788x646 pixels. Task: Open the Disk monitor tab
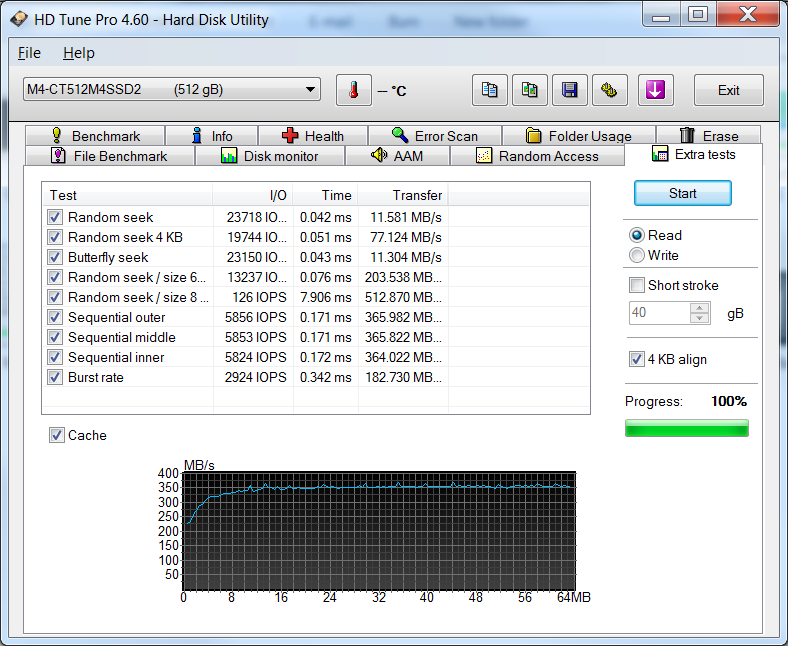(269, 156)
